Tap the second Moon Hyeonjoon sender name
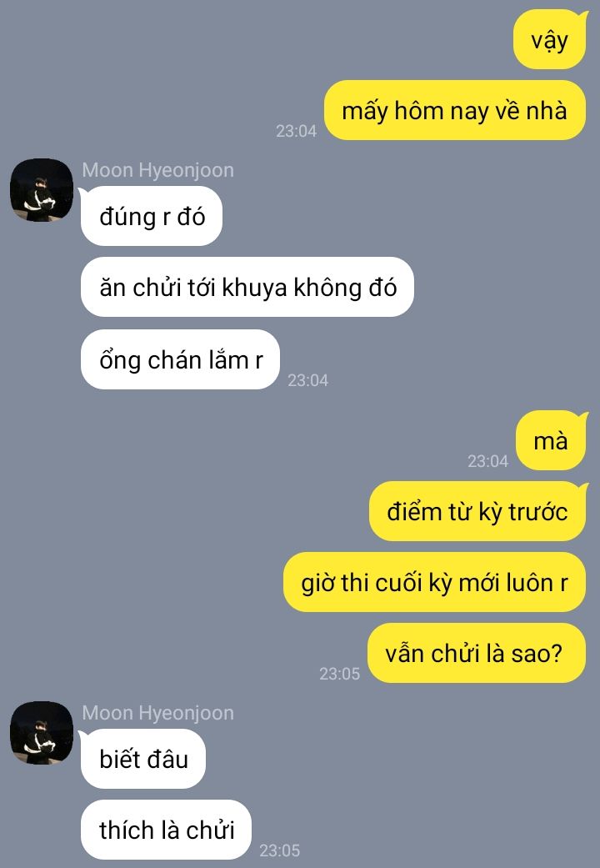 click(x=157, y=713)
